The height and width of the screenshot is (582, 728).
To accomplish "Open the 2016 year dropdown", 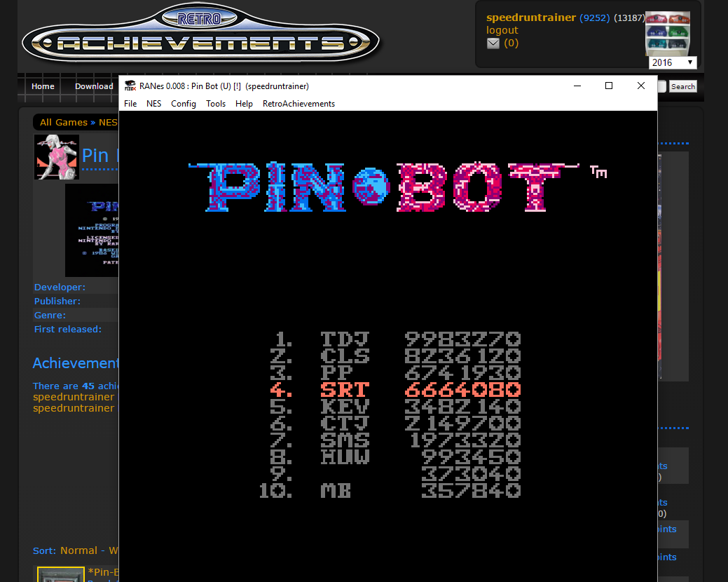I will pyautogui.click(x=672, y=62).
